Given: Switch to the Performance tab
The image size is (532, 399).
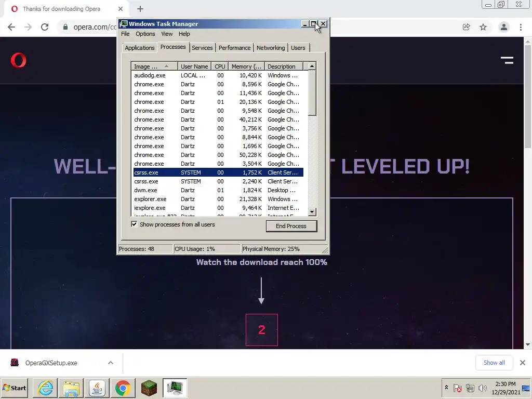Looking at the screenshot, I should tap(234, 48).
